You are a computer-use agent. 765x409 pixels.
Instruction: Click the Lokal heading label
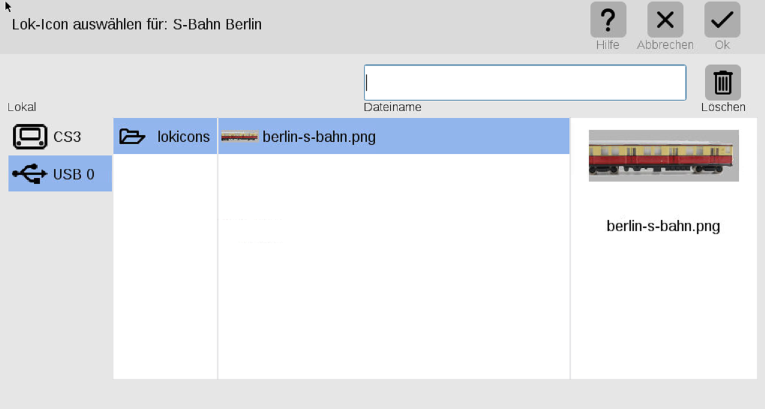click(22, 107)
